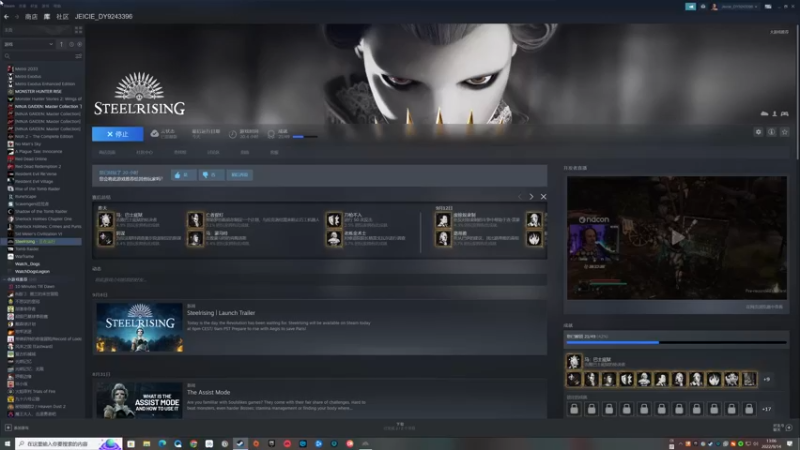This screenshot has width=800, height=450.
Task: Click the sort-order up arrow in library sidebar
Action: click(61, 44)
